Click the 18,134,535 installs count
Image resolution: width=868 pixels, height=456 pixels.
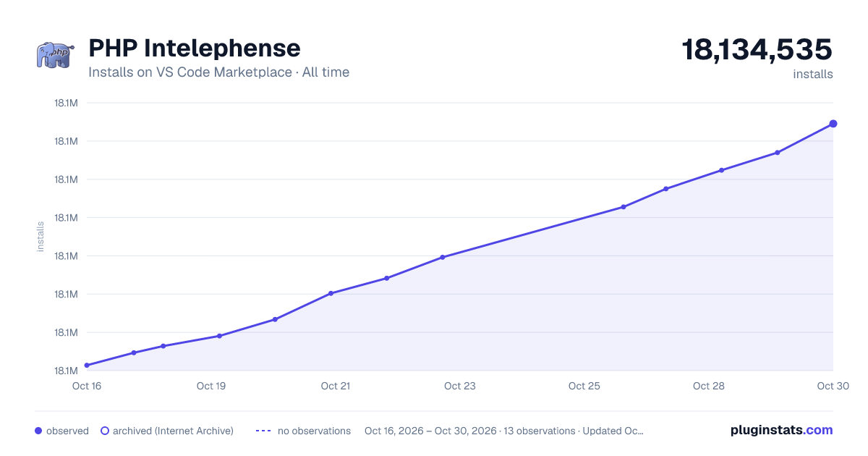[x=757, y=50]
